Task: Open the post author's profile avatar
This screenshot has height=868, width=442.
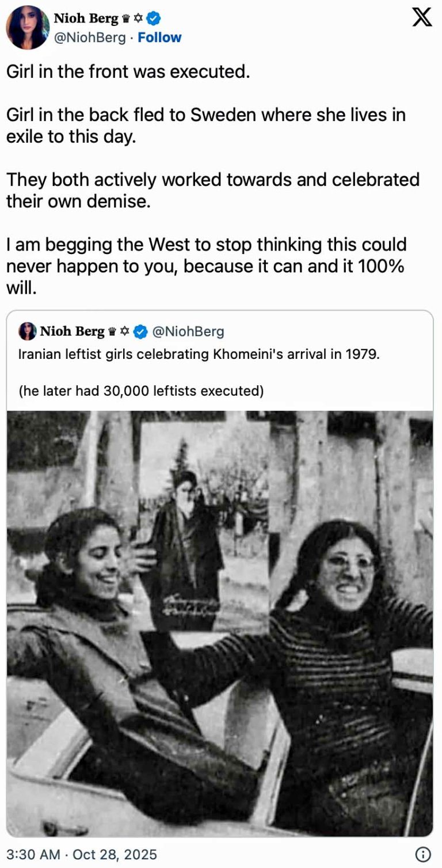Action: click(x=27, y=27)
